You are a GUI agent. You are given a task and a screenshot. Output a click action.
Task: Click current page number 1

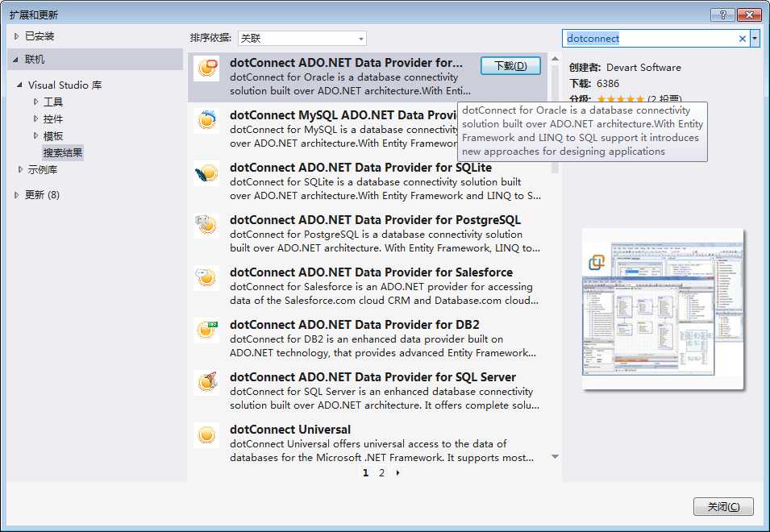[x=365, y=472]
